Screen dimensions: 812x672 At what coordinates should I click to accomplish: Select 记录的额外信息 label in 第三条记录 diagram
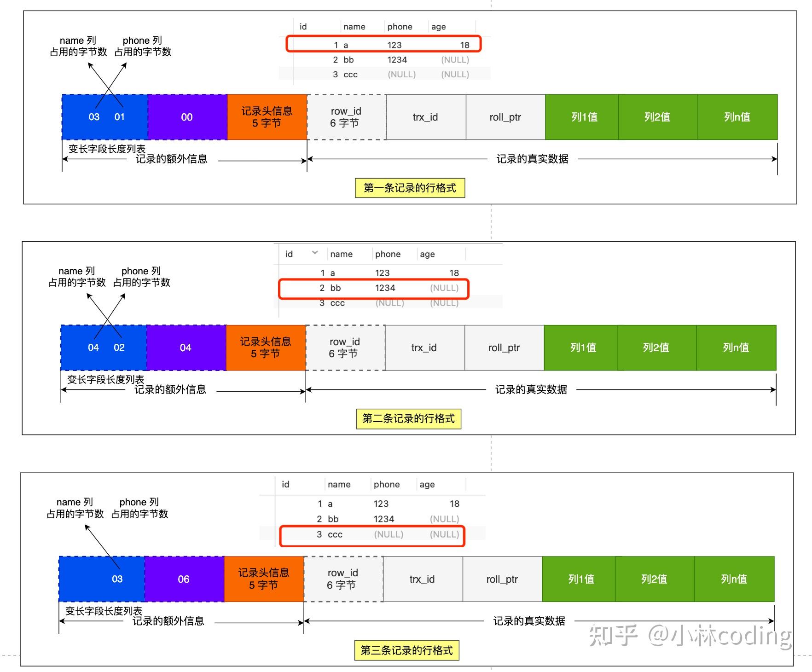click(x=168, y=621)
